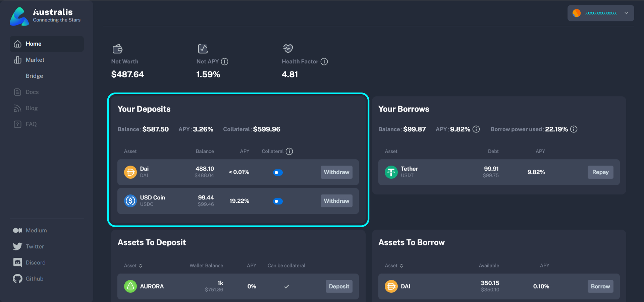Click the Health Factor heart icon
Viewport: 644px width, 302px height.
pos(288,49)
